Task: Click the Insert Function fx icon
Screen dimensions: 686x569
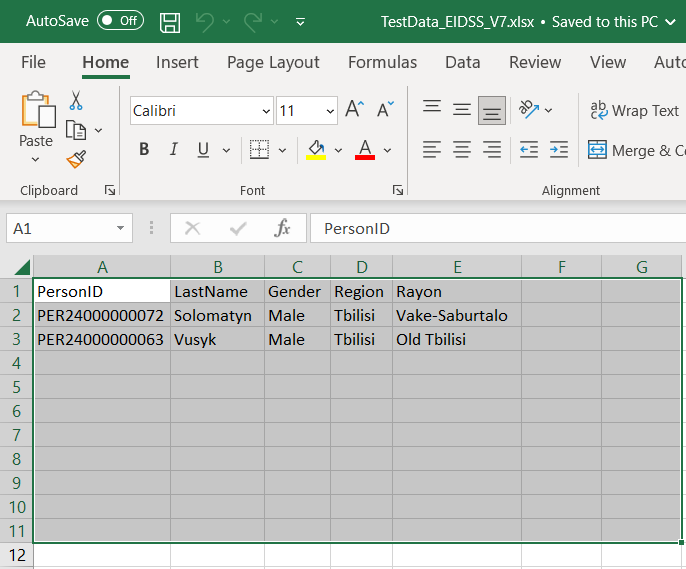Action: [282, 229]
